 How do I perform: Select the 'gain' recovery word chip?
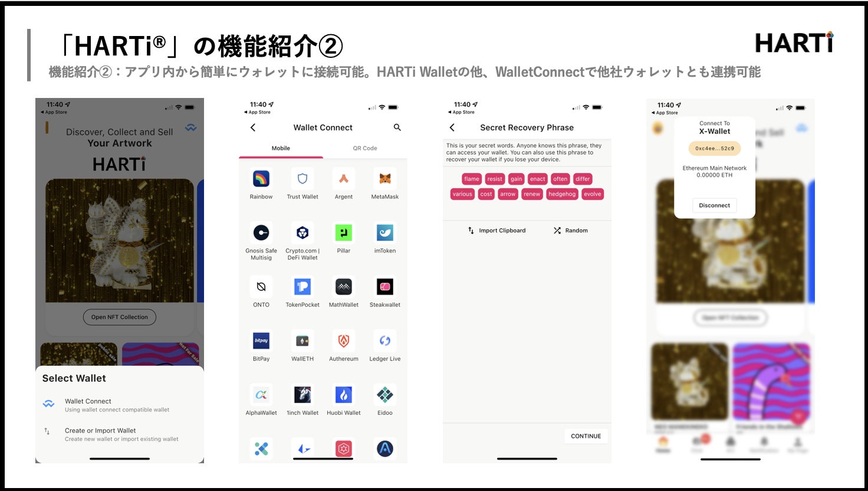pos(517,179)
